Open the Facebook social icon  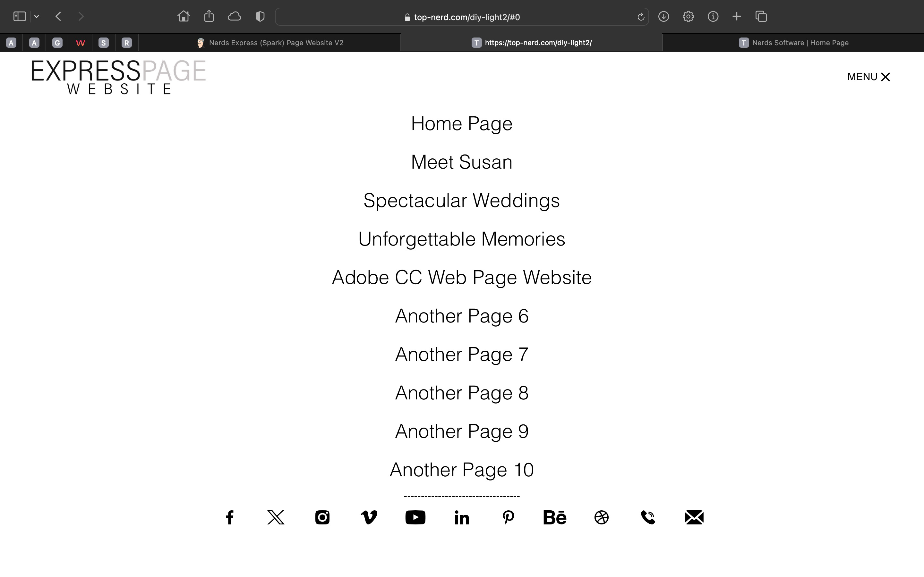229,517
